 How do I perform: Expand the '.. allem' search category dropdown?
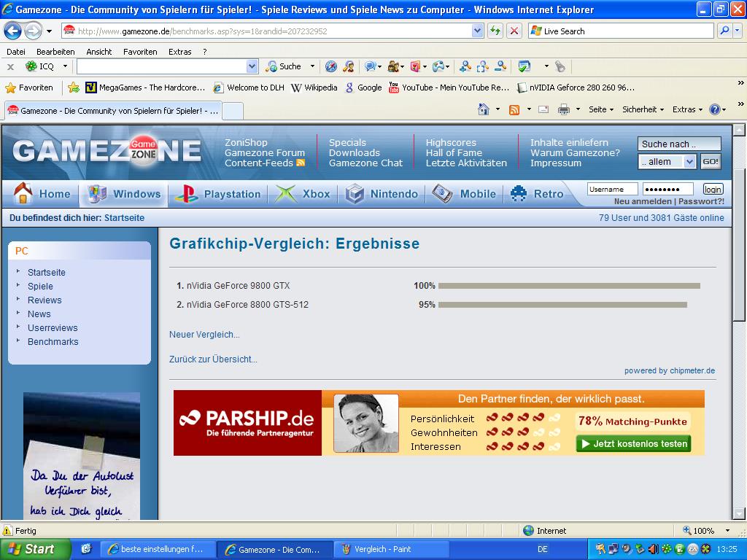[689, 162]
